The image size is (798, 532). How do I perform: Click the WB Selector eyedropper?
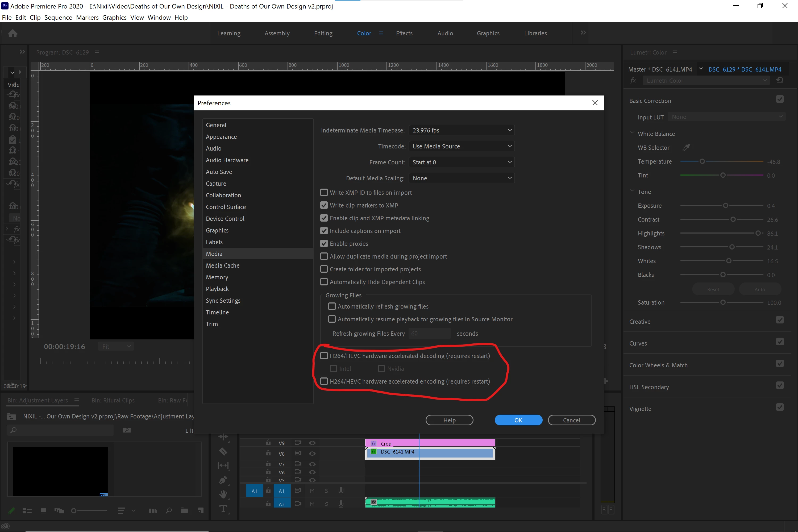tap(686, 147)
